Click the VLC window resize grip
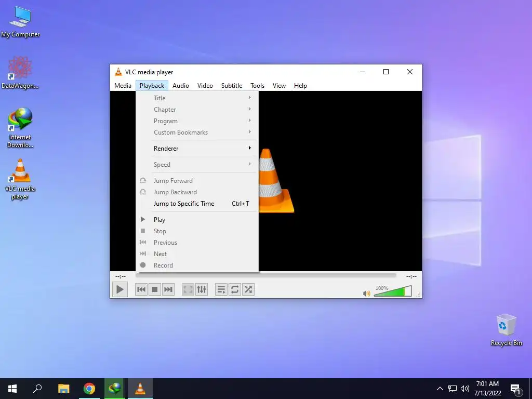 pos(419,295)
